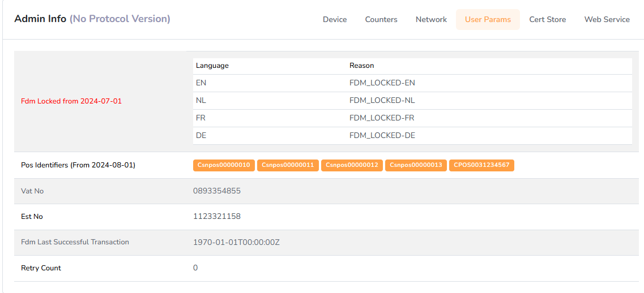The image size is (644, 293).
Task: Click the Csnpos00000012 identifier badge
Action: (x=352, y=165)
